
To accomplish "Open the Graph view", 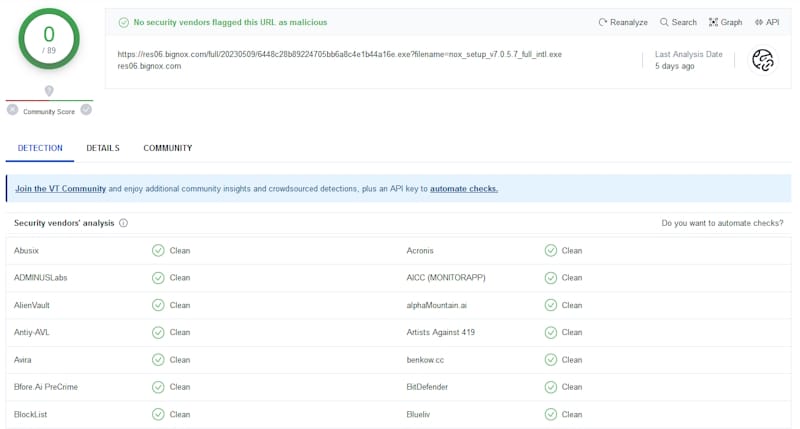I will pos(725,22).
